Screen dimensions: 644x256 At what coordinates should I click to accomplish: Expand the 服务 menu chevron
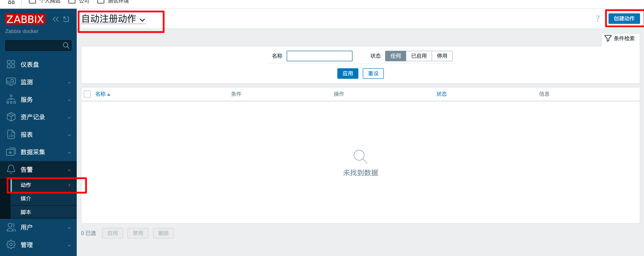[x=69, y=100]
